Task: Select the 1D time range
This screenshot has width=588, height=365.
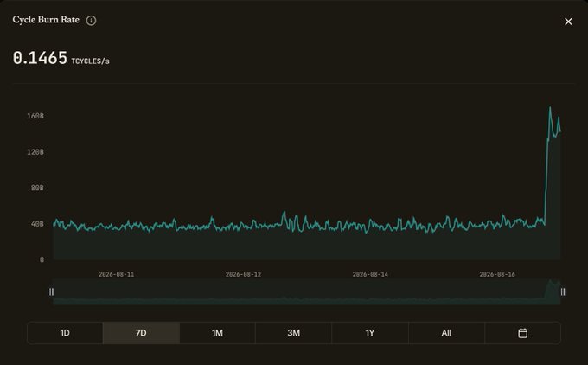Action: (65, 333)
